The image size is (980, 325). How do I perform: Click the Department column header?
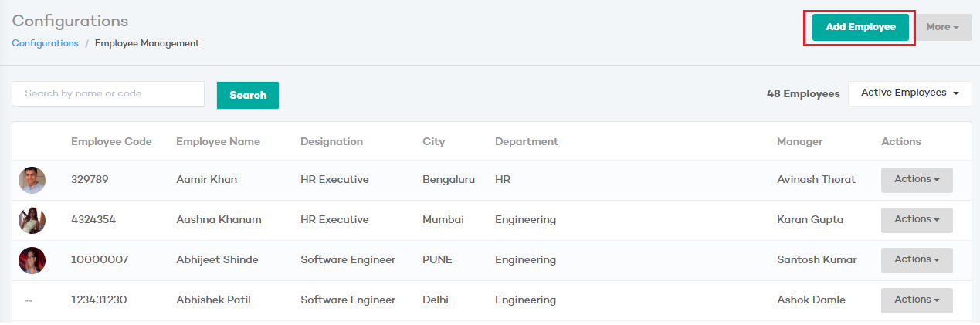coord(527,141)
